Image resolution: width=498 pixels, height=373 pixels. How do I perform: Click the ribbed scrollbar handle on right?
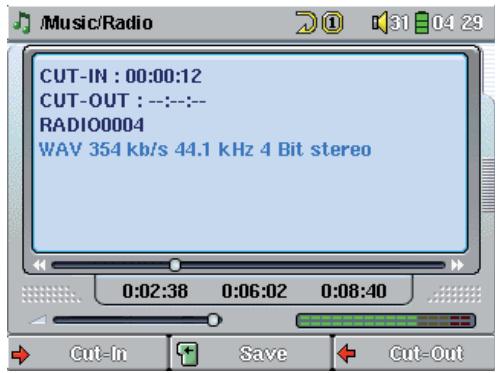click(x=488, y=185)
